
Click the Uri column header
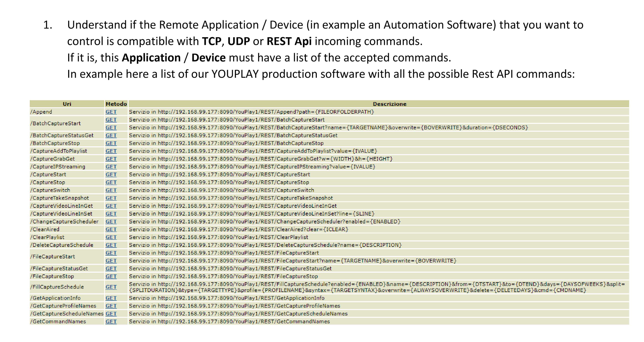pyautogui.click(x=67, y=104)
